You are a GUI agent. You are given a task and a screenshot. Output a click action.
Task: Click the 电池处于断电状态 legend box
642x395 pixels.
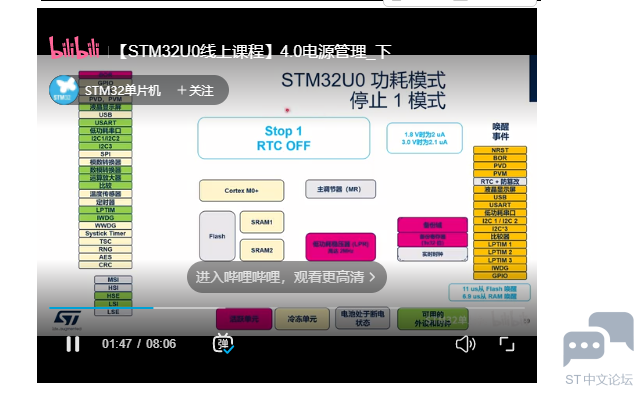[362, 318]
